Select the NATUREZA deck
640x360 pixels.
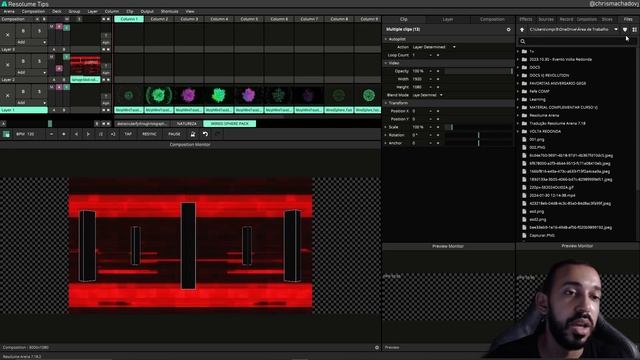(187, 124)
